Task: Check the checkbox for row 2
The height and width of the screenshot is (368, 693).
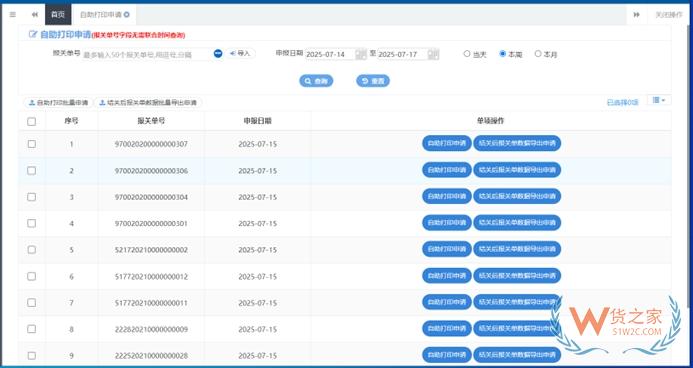Action: tap(31, 171)
